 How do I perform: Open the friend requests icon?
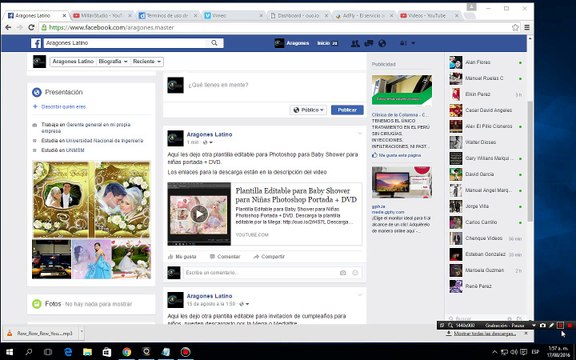pos(355,43)
